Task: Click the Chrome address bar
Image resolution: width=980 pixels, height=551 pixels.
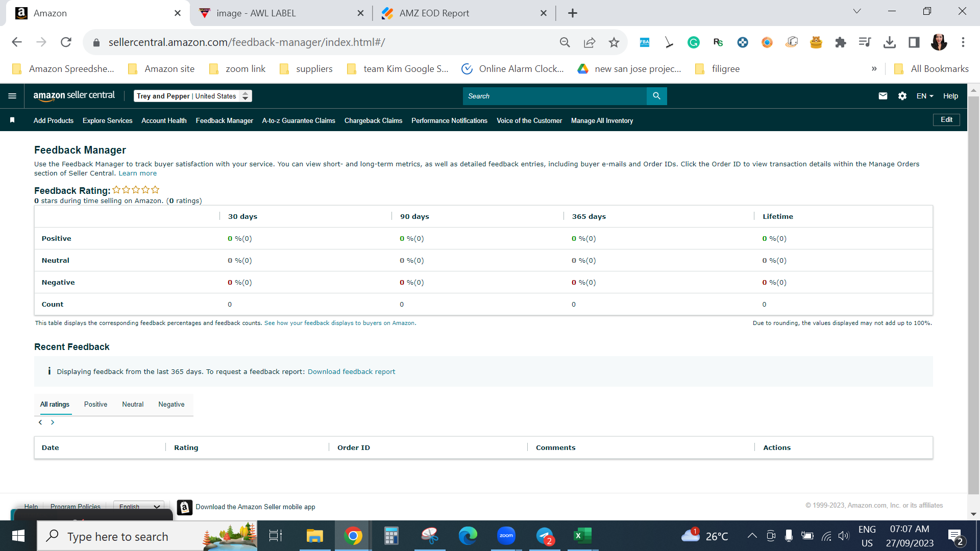Action: (x=327, y=42)
